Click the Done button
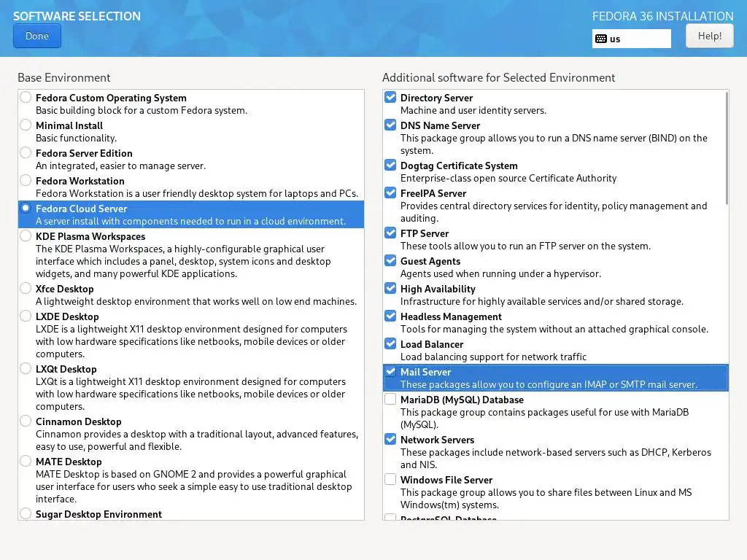This screenshot has width=747, height=560. 37,36
